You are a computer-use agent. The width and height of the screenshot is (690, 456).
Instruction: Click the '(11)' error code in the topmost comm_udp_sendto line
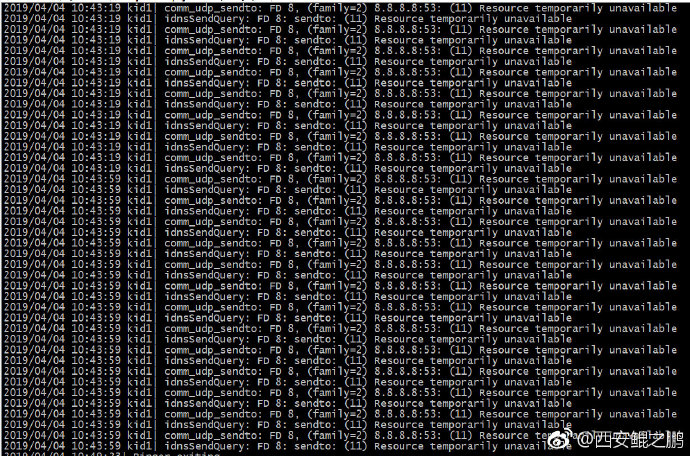coord(461,8)
